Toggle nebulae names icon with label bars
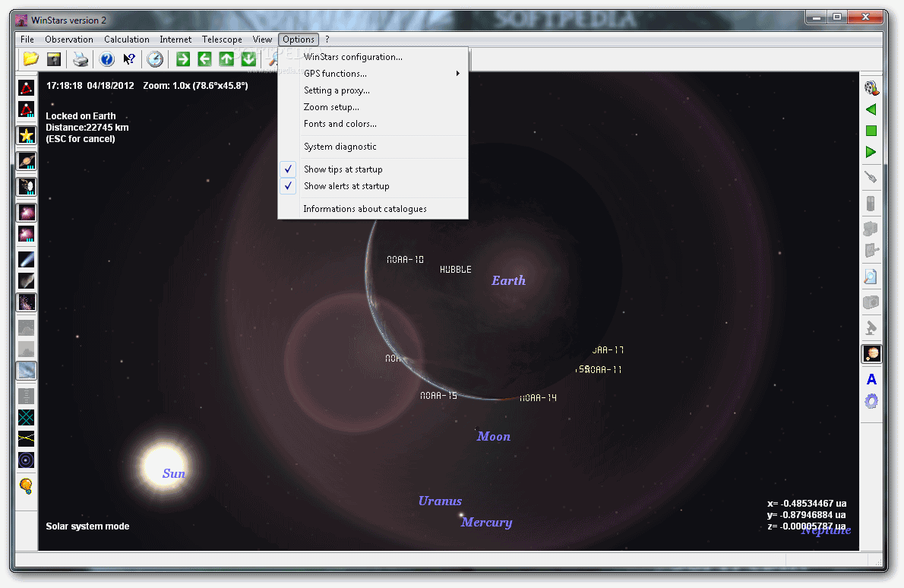The image size is (904, 588). click(27, 234)
